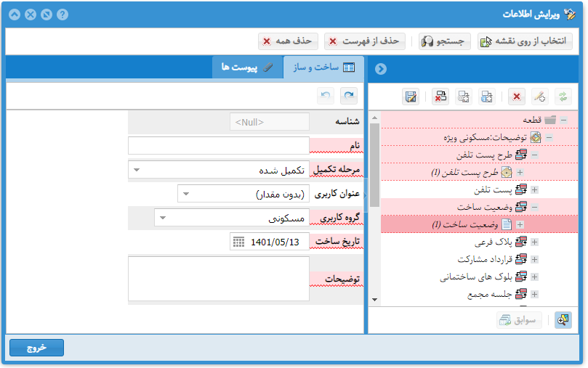Click the پلاک فرعی table icon
Screen dimensions: 588x368
(521, 242)
